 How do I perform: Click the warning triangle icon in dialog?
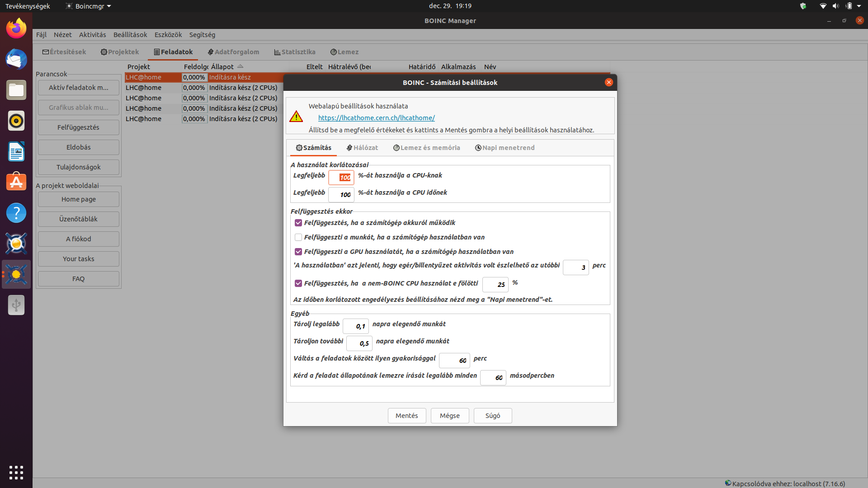296,117
